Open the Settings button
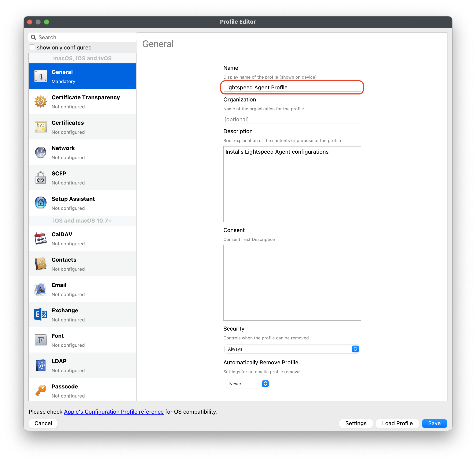This screenshot has height=462, width=476. [x=356, y=423]
